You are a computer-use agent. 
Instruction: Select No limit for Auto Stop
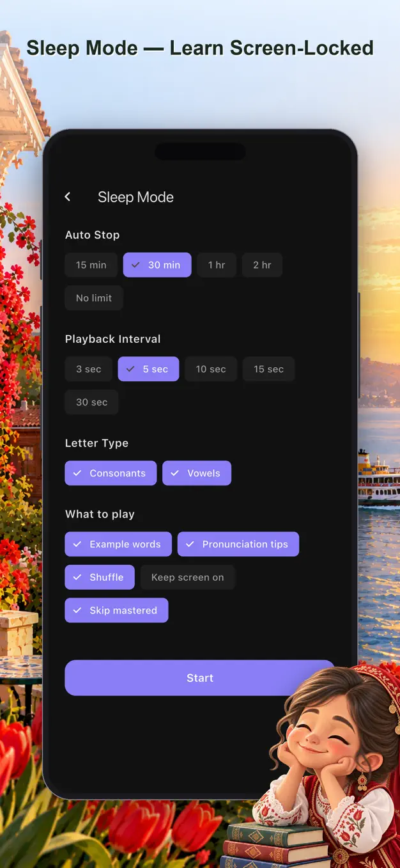point(94,298)
